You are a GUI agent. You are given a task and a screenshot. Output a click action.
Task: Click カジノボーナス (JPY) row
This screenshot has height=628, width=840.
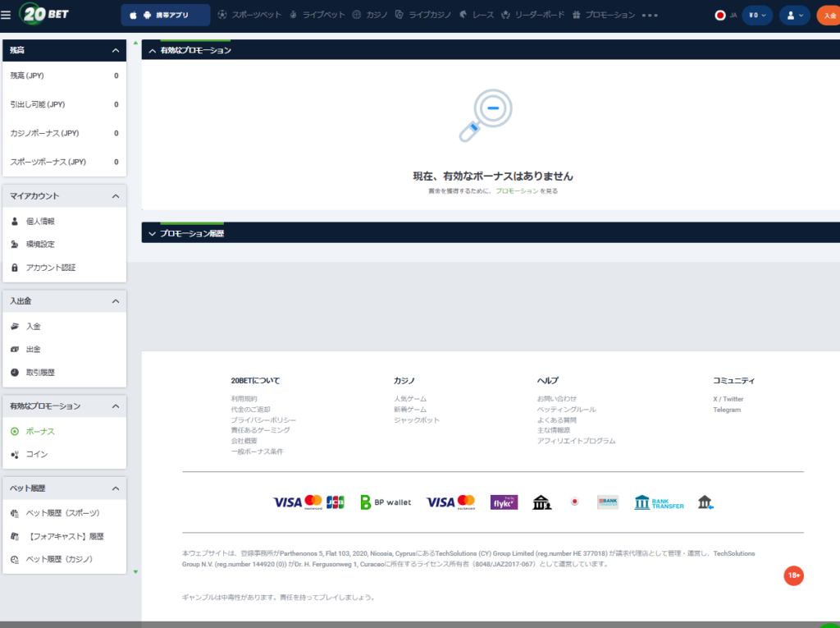(64, 134)
